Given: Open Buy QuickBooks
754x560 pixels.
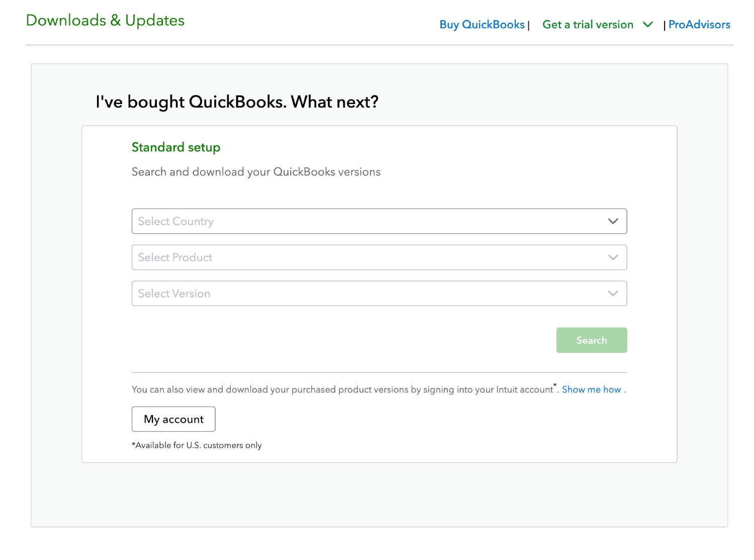Looking at the screenshot, I should [x=481, y=24].
